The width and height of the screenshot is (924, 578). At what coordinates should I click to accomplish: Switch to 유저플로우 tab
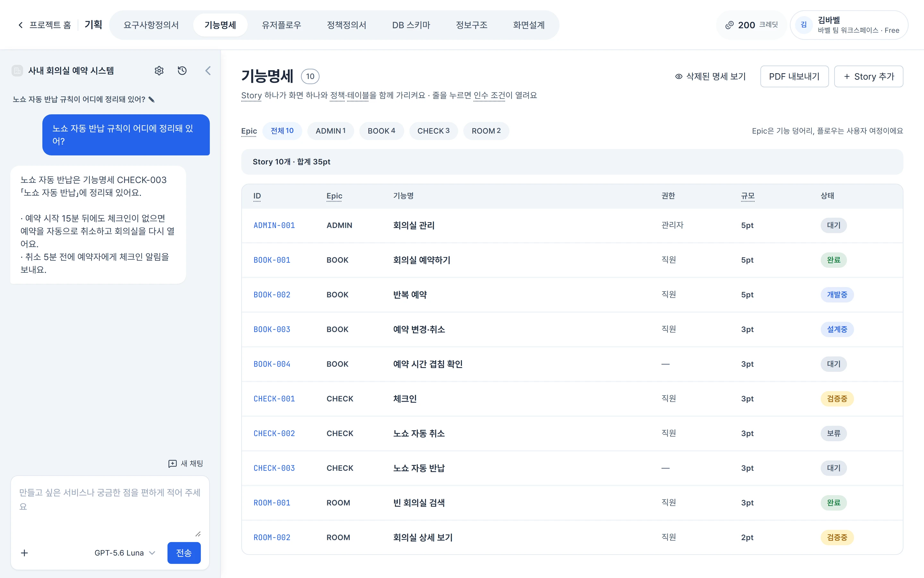(281, 25)
